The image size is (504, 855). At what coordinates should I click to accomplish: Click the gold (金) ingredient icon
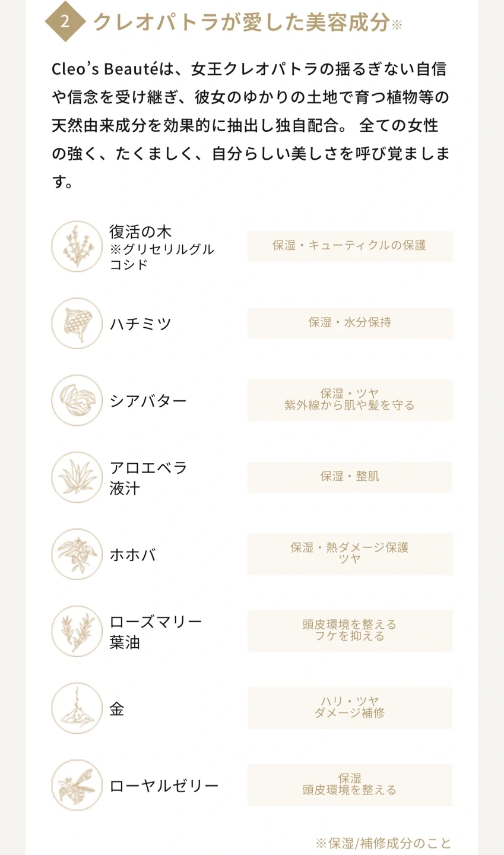77,708
